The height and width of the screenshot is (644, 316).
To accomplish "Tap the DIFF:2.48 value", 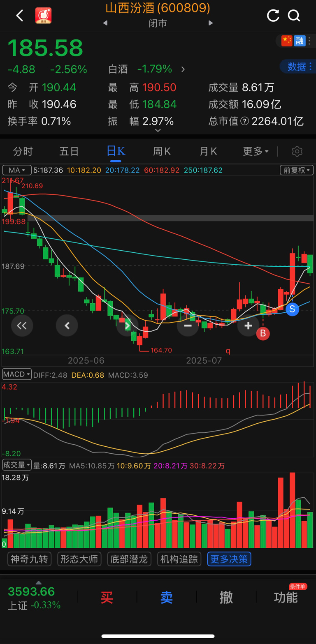I will click(50, 375).
